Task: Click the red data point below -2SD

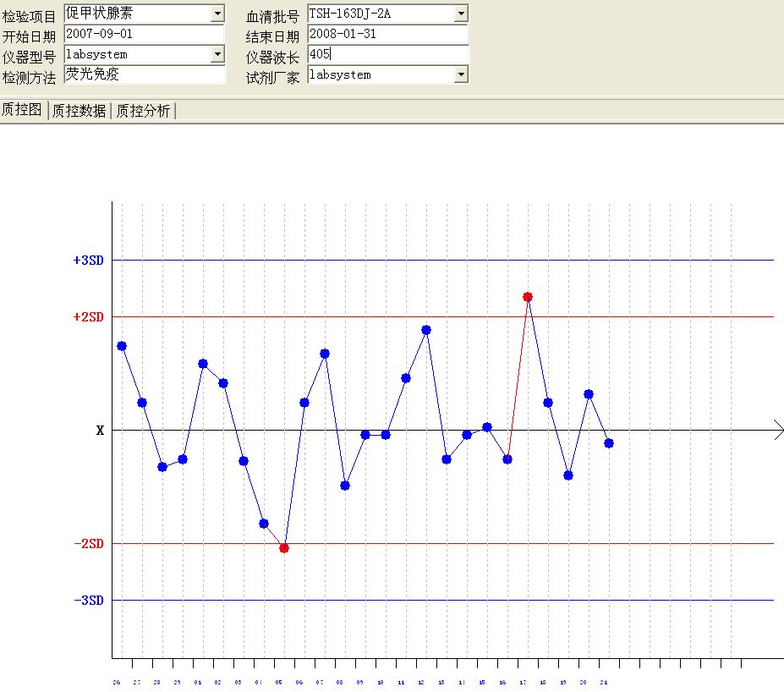Action: pyautogui.click(x=284, y=548)
